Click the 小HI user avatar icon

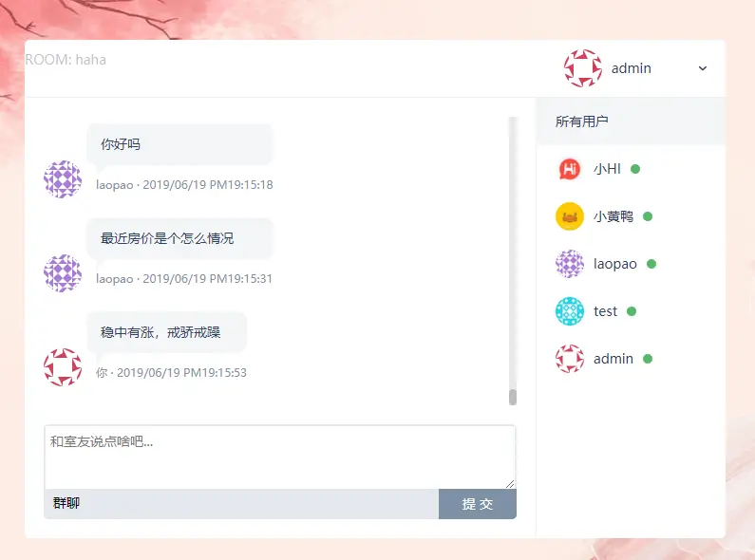(x=570, y=169)
